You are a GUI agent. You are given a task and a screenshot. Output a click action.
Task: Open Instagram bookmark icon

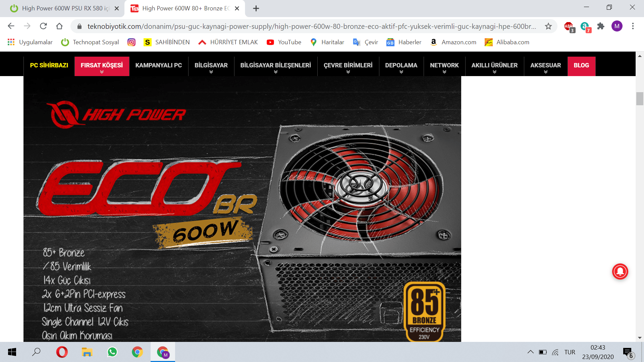pos(131,42)
